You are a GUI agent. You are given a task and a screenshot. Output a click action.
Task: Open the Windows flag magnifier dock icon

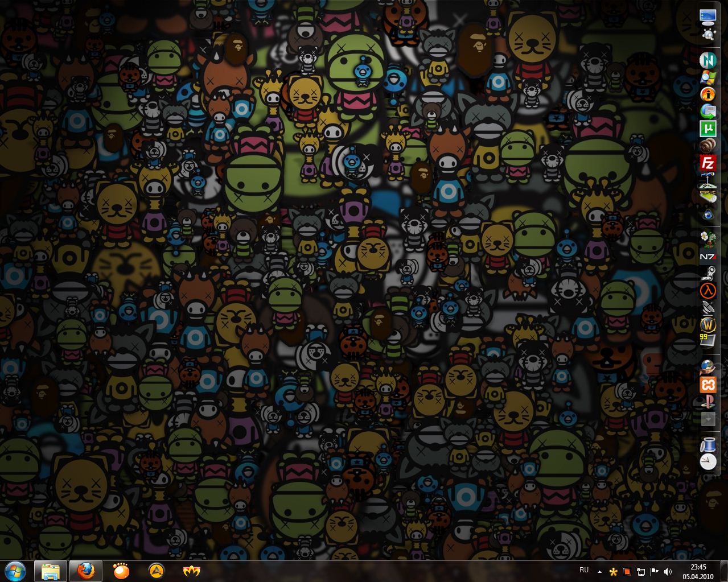tap(708, 76)
